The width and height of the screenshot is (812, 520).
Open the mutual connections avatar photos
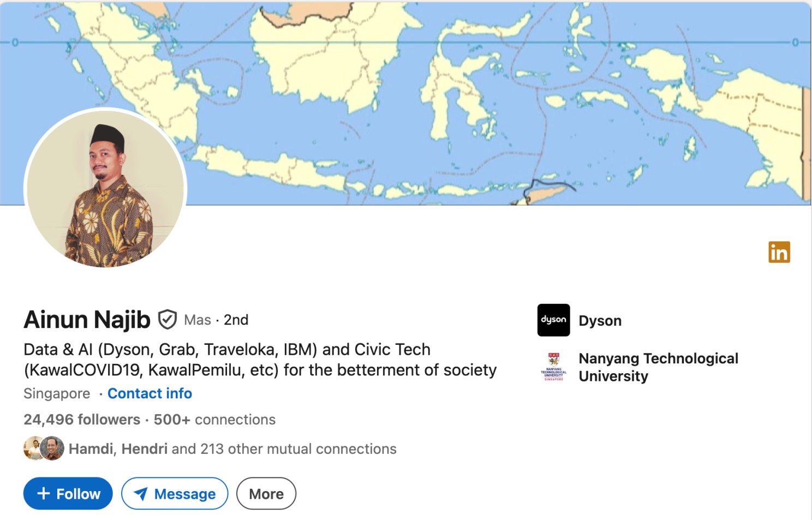coord(44,449)
